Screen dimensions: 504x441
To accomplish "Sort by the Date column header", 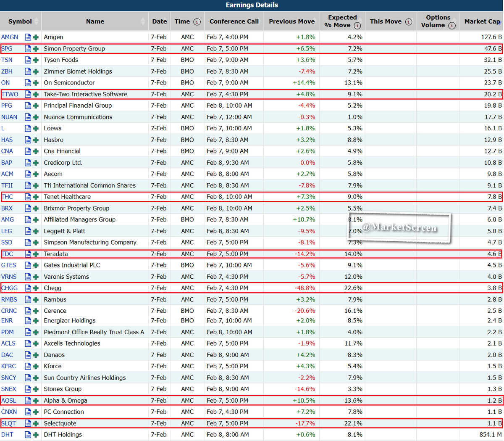I will pos(159,21).
